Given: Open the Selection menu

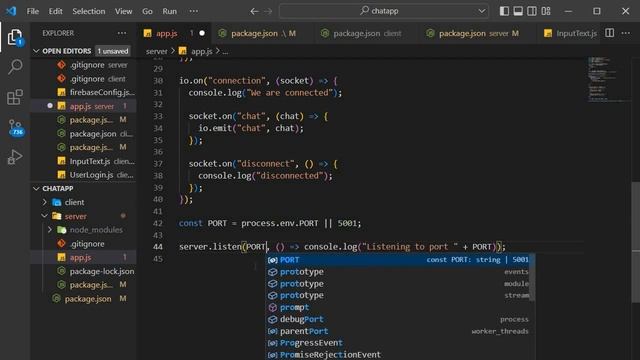Looking at the screenshot, I should point(89,11).
